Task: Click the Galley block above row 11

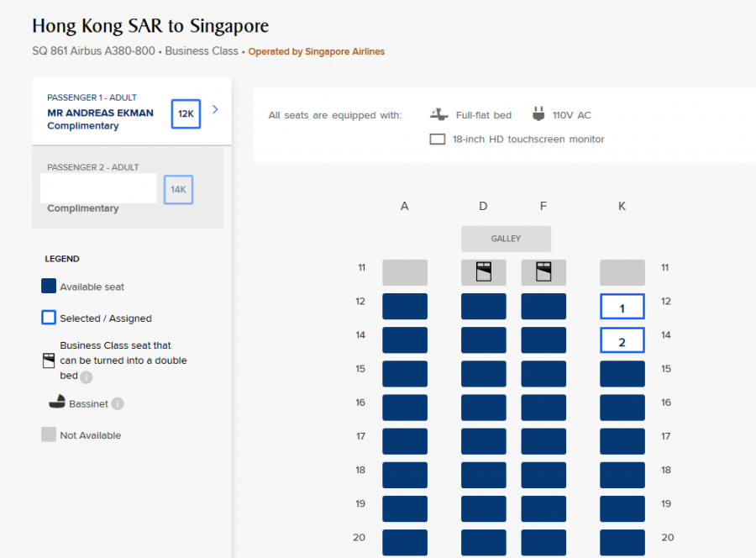Action: 506,239
